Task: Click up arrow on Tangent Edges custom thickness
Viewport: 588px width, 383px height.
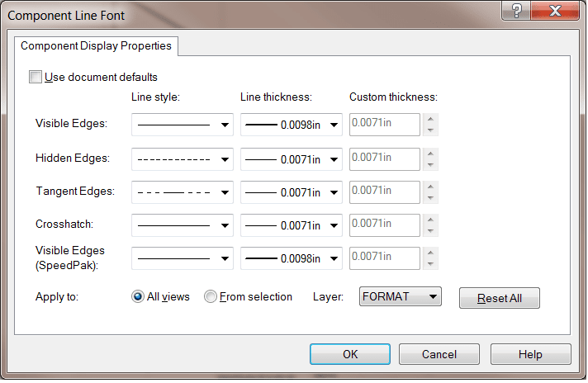Action: pos(430,187)
